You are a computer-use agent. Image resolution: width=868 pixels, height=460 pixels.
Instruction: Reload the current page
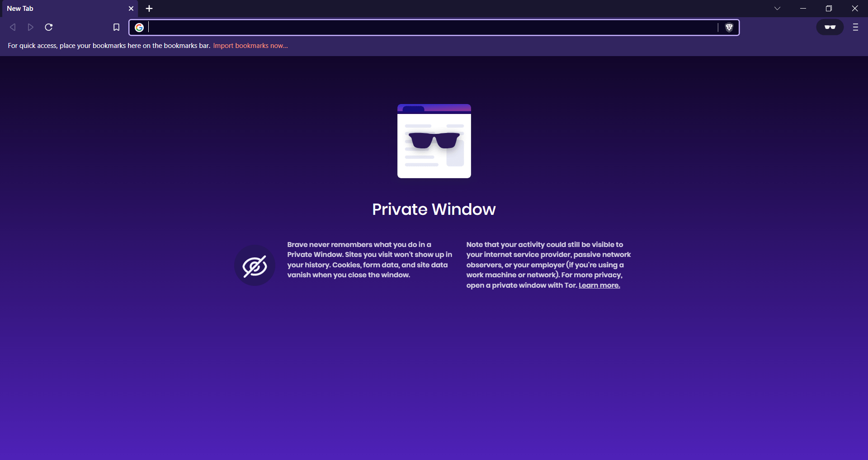click(x=49, y=27)
